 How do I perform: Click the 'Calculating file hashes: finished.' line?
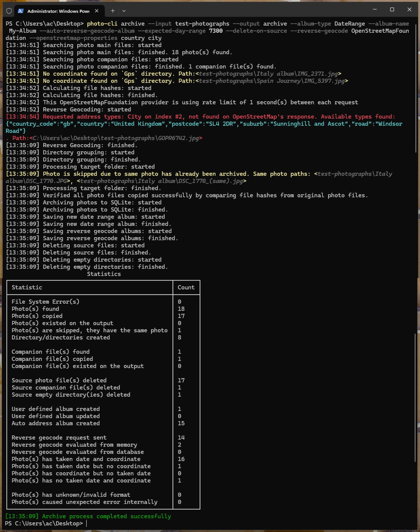coord(82,95)
